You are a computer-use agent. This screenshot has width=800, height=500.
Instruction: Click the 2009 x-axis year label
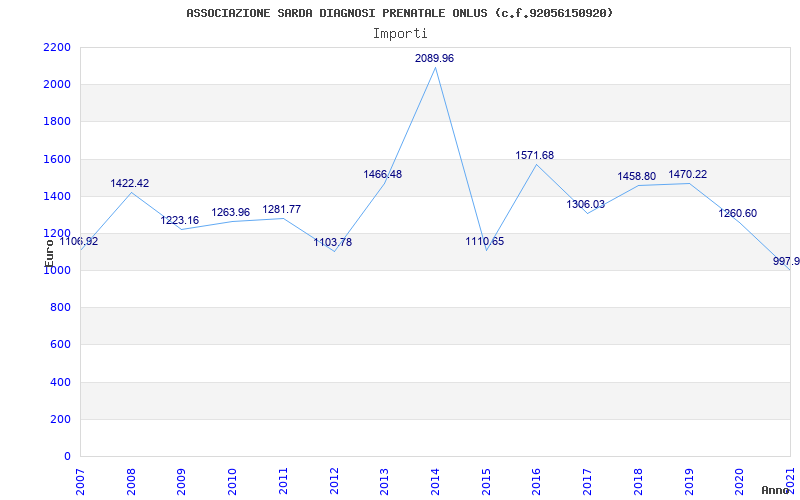click(182, 482)
